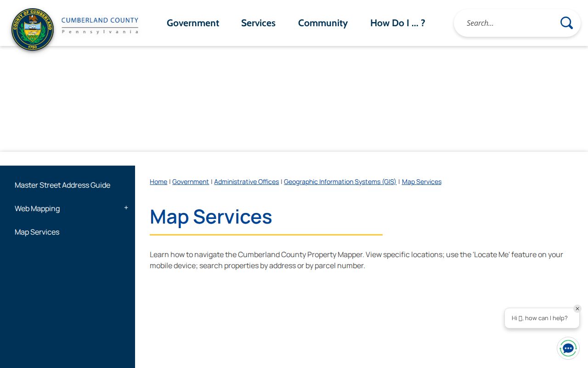Open Web Mapping sidebar link
588x368 pixels.
37,208
